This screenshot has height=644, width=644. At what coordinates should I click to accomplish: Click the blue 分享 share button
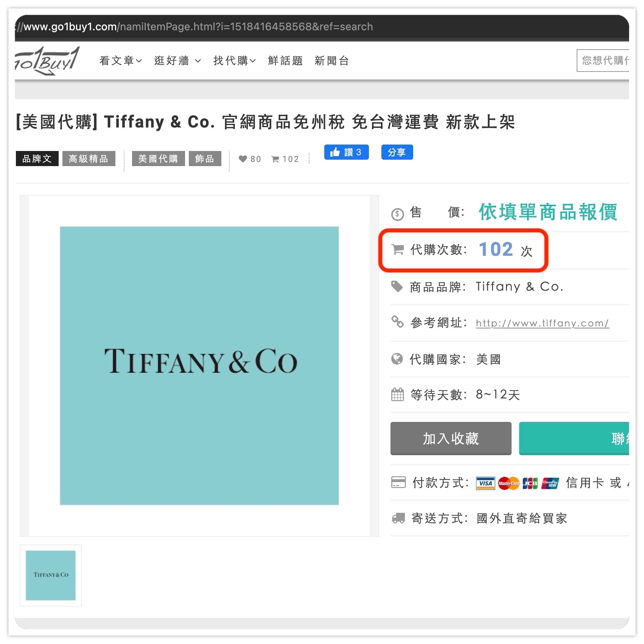click(397, 152)
